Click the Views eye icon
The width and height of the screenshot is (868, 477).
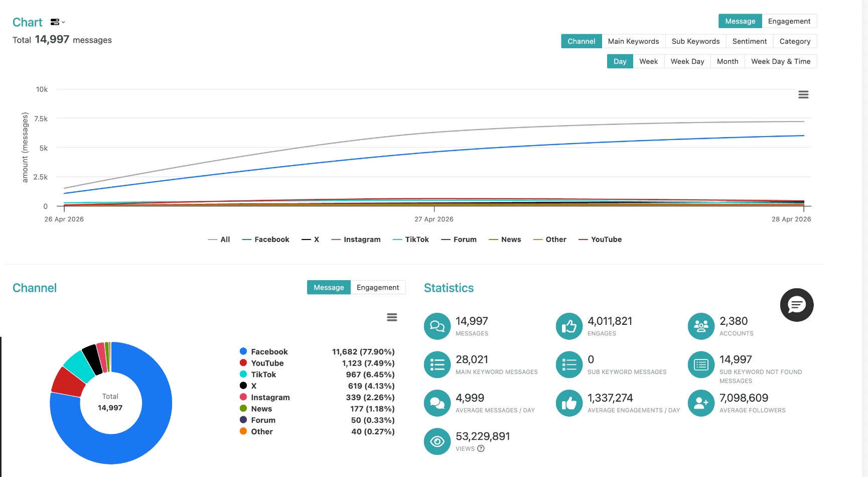pyautogui.click(x=437, y=441)
